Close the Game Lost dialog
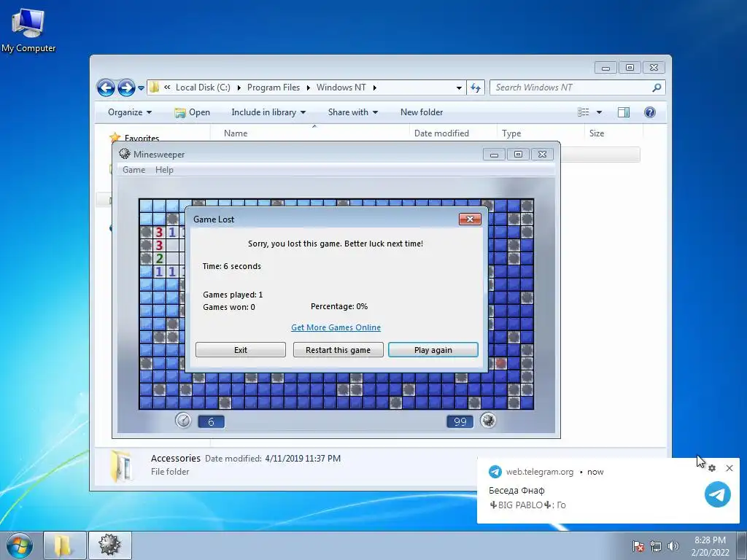 click(470, 219)
